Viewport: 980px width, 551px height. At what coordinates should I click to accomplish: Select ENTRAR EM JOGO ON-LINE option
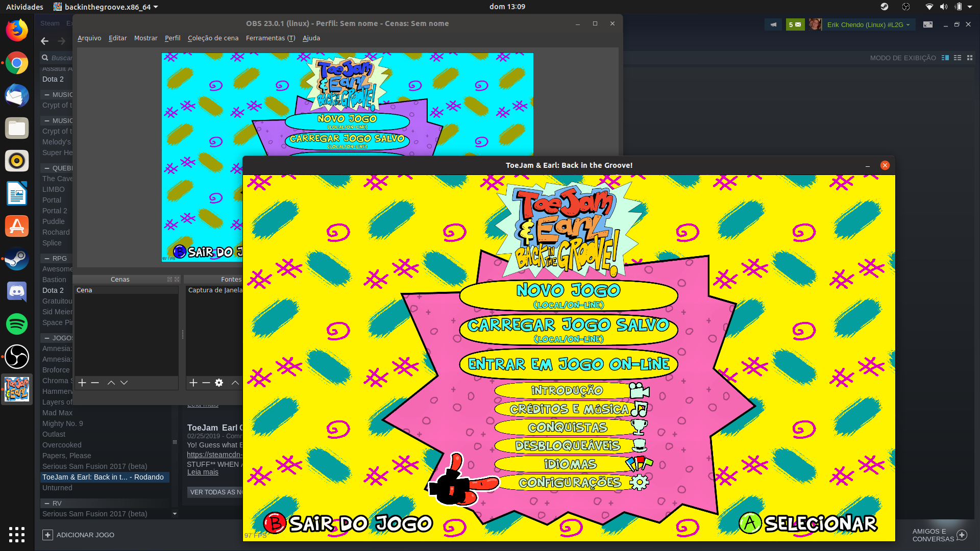569,364
